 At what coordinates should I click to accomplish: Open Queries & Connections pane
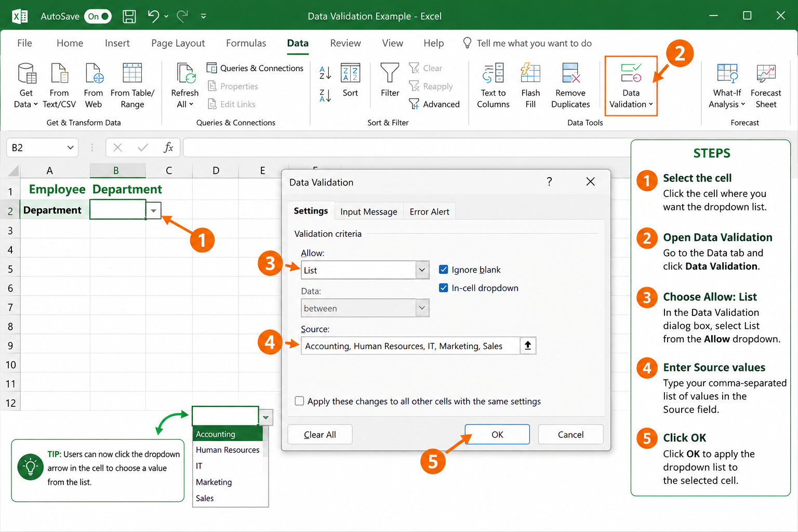pos(255,68)
